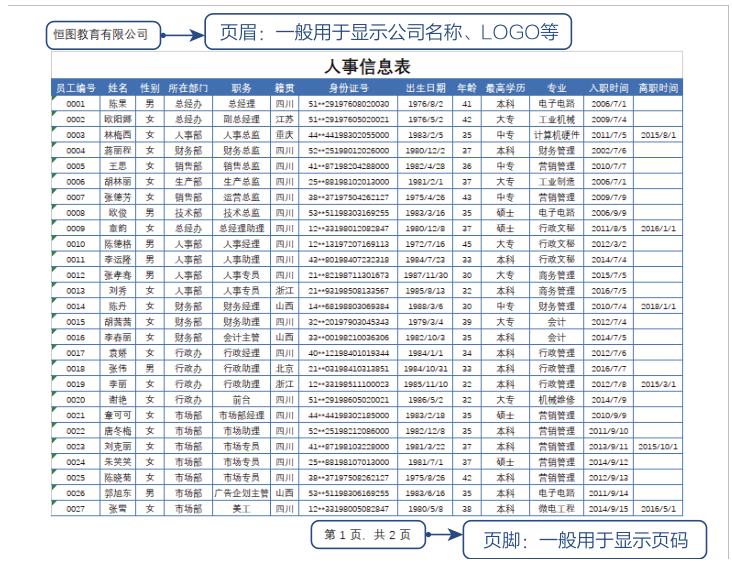Viewport: 732px width, 564px height.
Task: Select the job cell '广告企划主管'
Action: click(241, 494)
